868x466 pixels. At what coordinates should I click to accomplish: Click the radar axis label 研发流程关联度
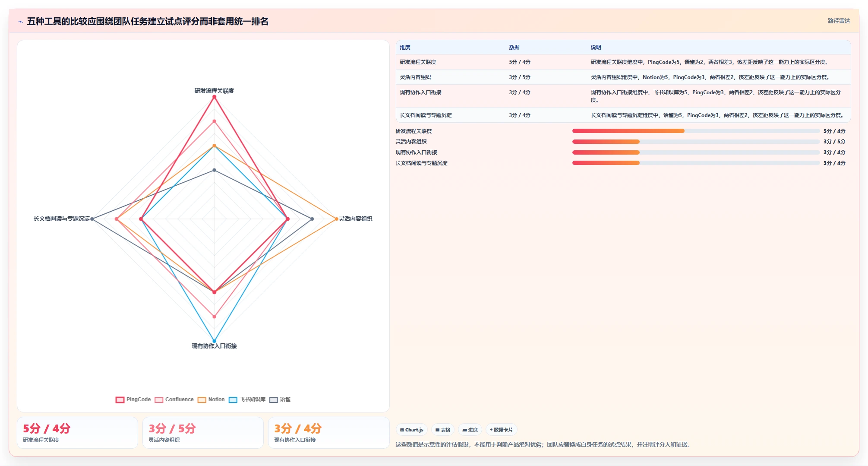(214, 91)
